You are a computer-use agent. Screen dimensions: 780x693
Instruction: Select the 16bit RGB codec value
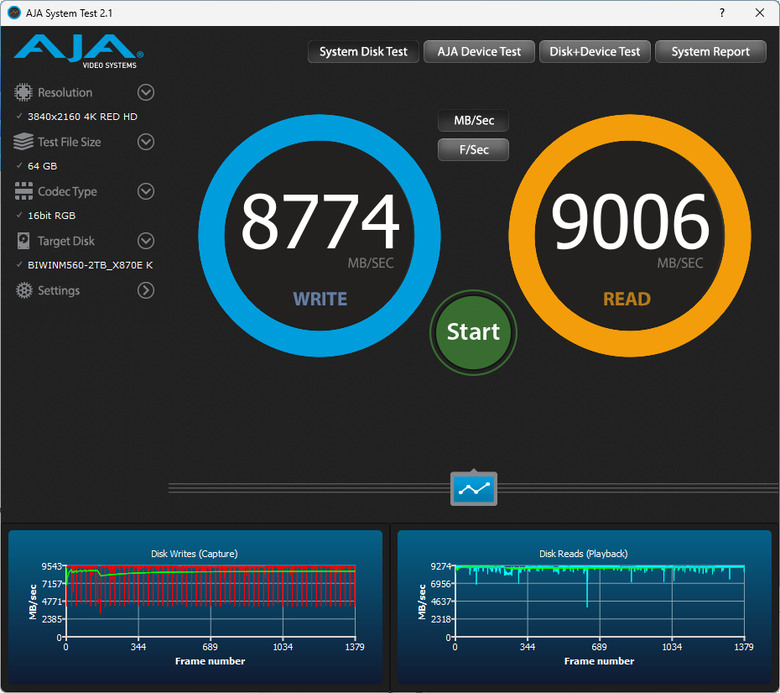pyautogui.click(x=52, y=215)
